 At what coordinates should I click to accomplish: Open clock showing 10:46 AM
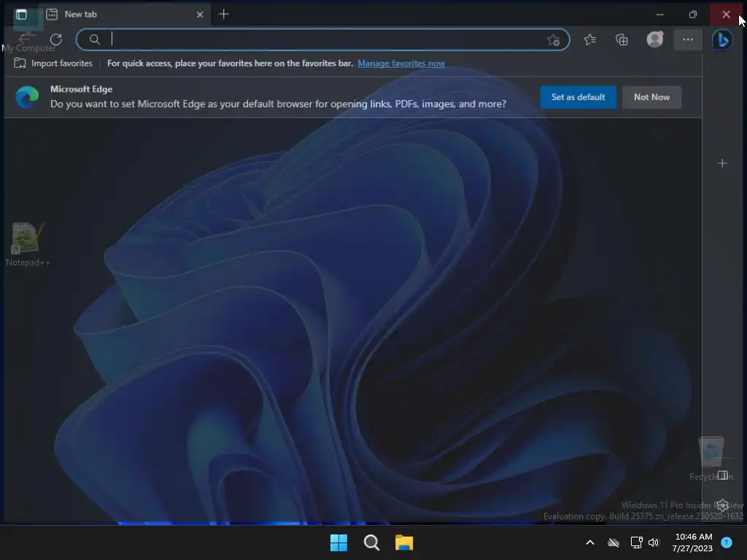tap(692, 542)
